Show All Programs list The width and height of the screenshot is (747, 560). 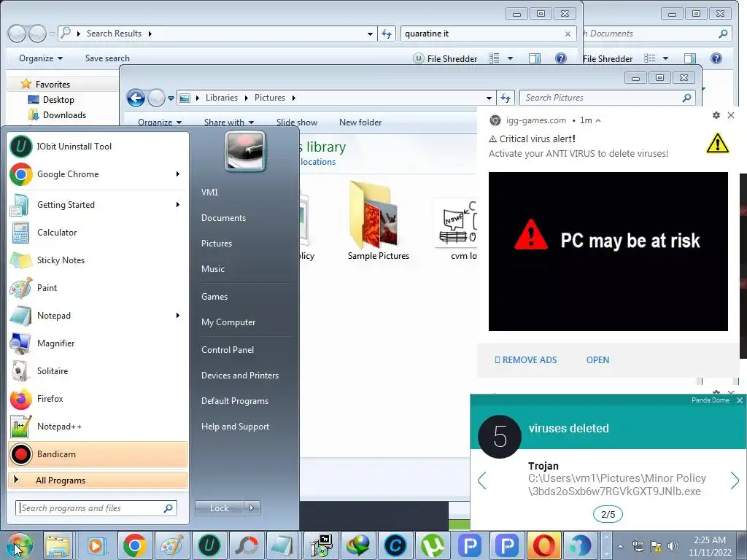(x=98, y=480)
